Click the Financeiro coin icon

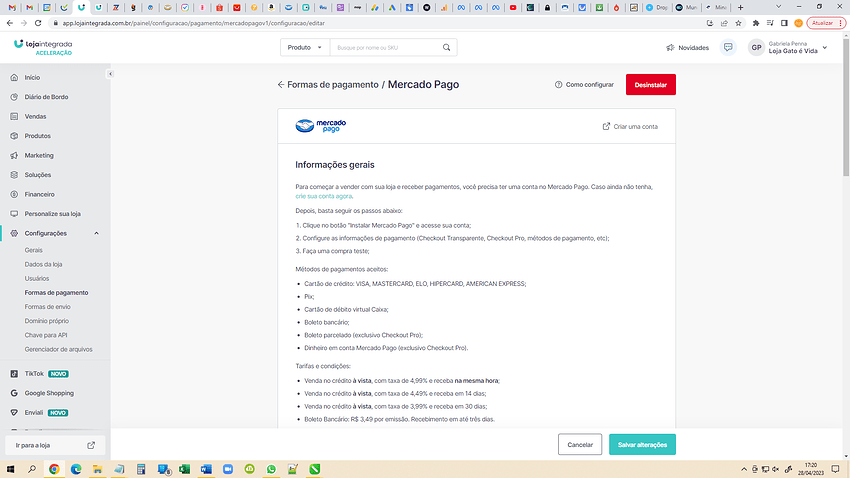[14, 195]
